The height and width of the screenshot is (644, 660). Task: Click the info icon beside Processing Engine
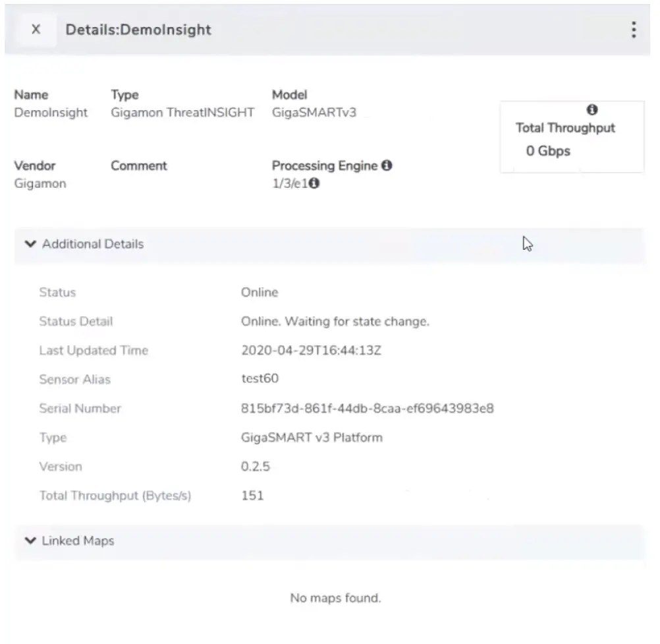click(389, 165)
